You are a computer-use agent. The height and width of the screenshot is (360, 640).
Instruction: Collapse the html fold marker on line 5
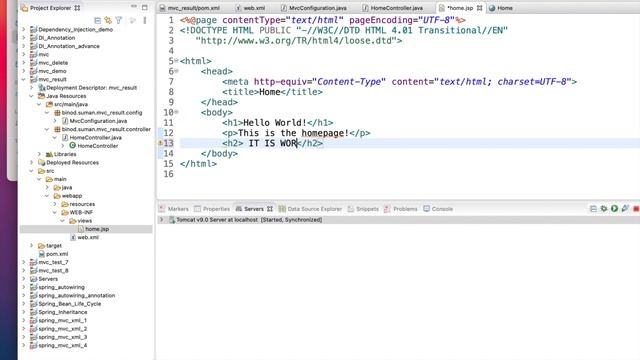[176, 60]
